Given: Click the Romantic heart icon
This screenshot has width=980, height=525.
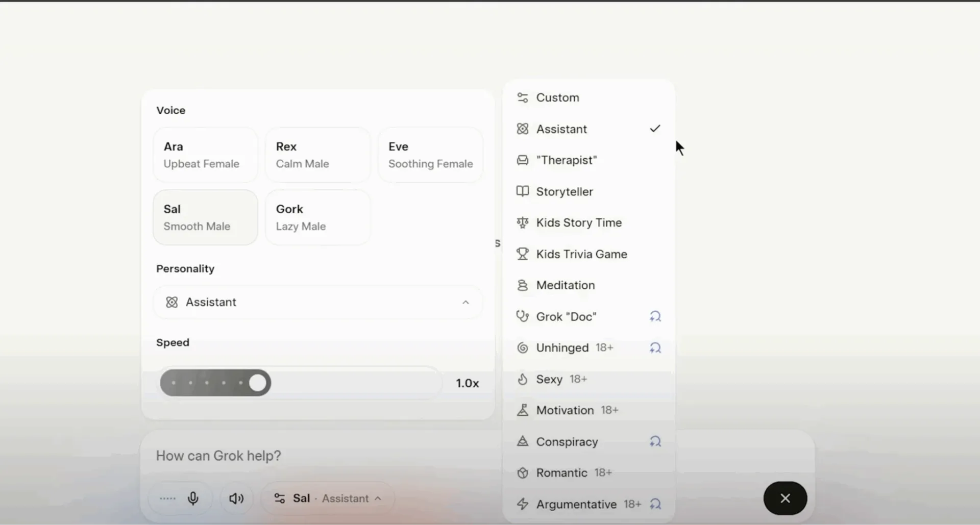Looking at the screenshot, I should coord(522,473).
